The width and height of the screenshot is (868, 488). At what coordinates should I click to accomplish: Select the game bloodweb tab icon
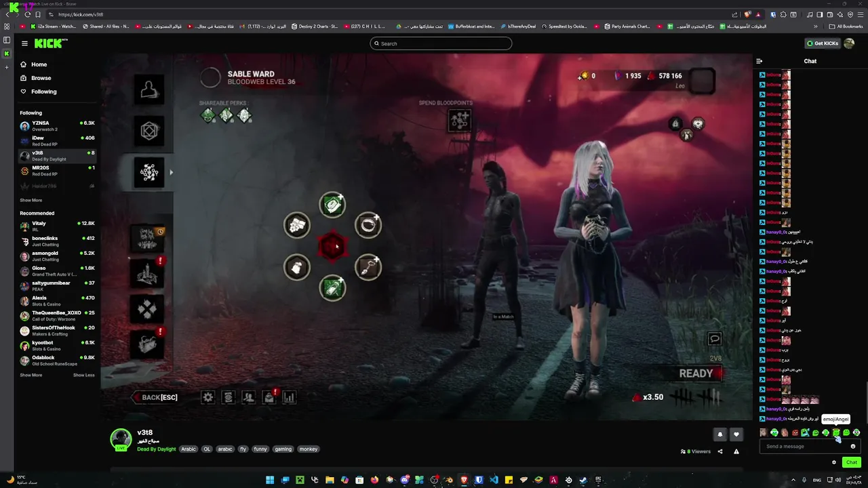(x=149, y=173)
